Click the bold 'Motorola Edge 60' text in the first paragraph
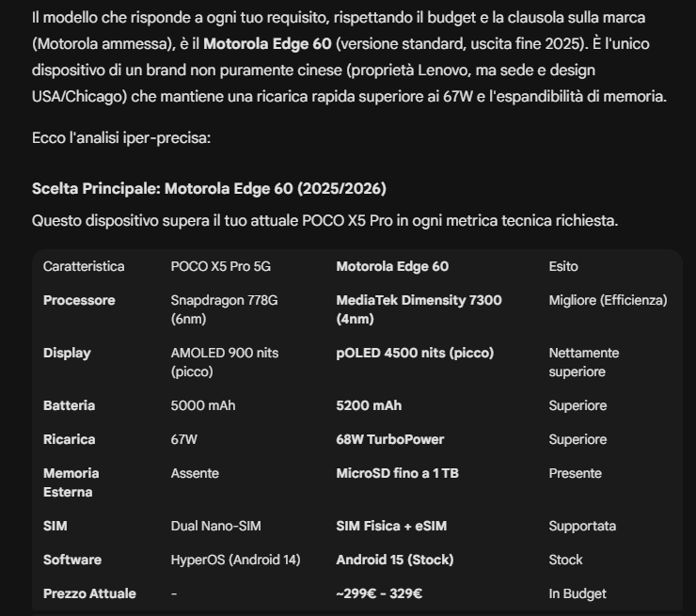This screenshot has height=616, width=696. coord(268,43)
